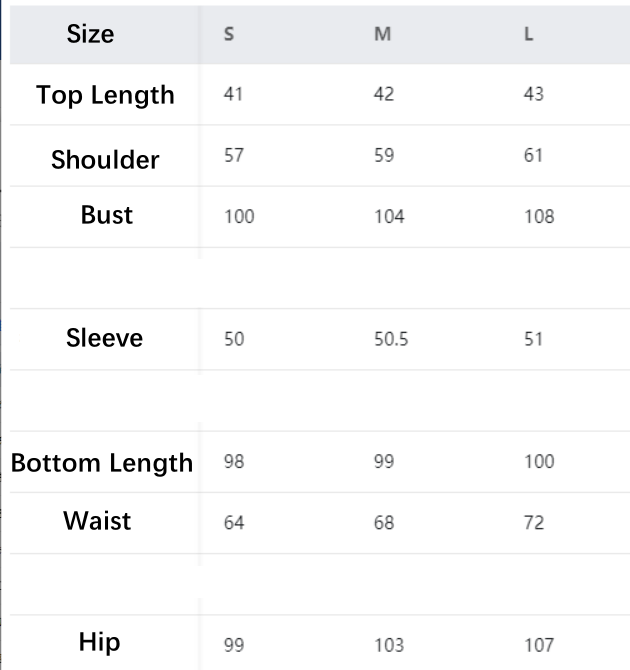Click the Waist row label
Viewport: 630px width, 670px height.
tap(97, 521)
